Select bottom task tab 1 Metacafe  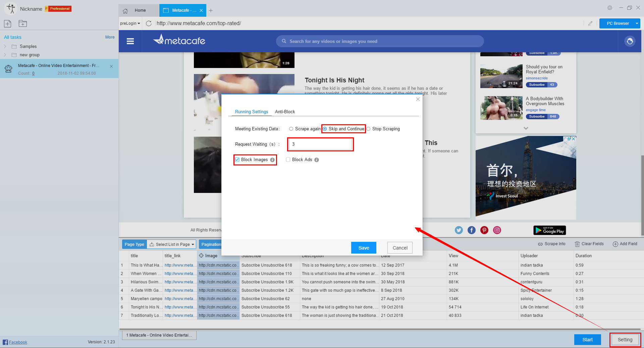click(159, 335)
